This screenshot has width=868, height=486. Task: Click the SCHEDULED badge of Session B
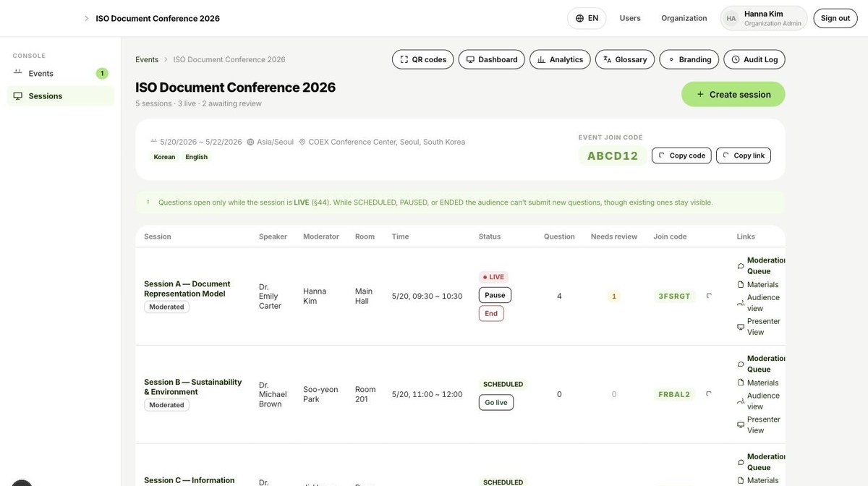(x=503, y=384)
